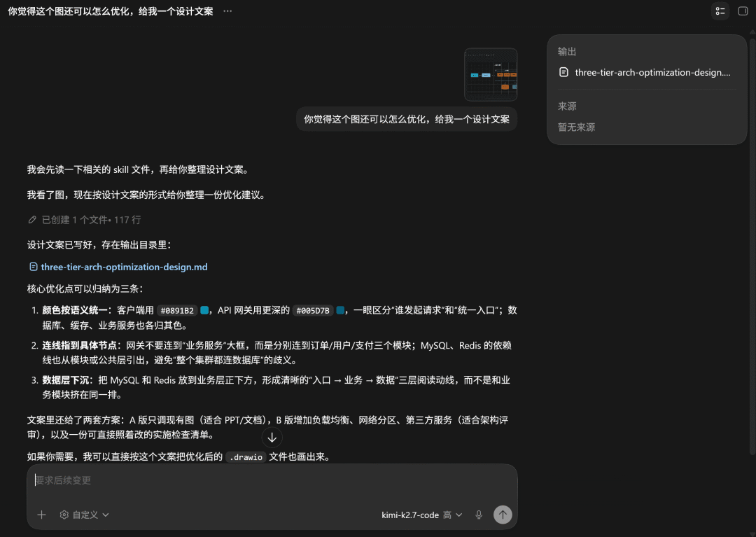Click the '连线指到具体节点' bold heading
Viewport: 756px width, 537px height.
coord(80,345)
